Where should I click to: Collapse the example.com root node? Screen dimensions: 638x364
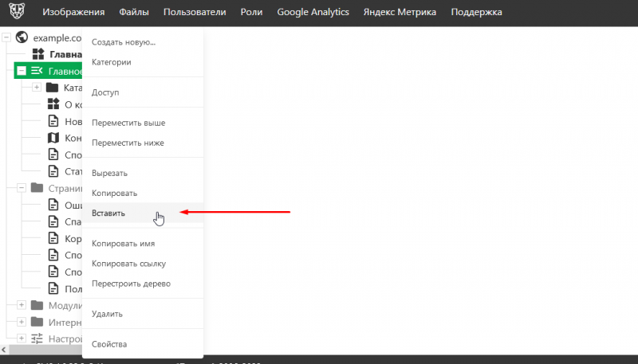click(6, 37)
